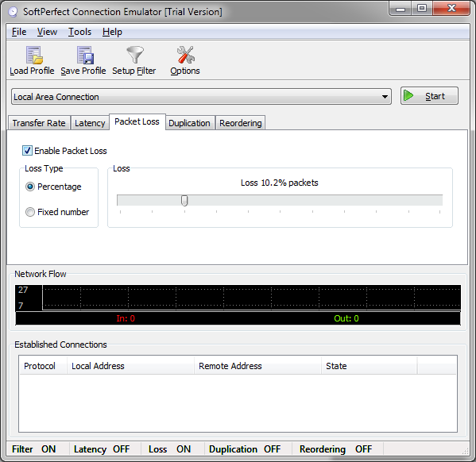Open the Help menu
The width and height of the screenshot is (476, 462).
(x=112, y=32)
